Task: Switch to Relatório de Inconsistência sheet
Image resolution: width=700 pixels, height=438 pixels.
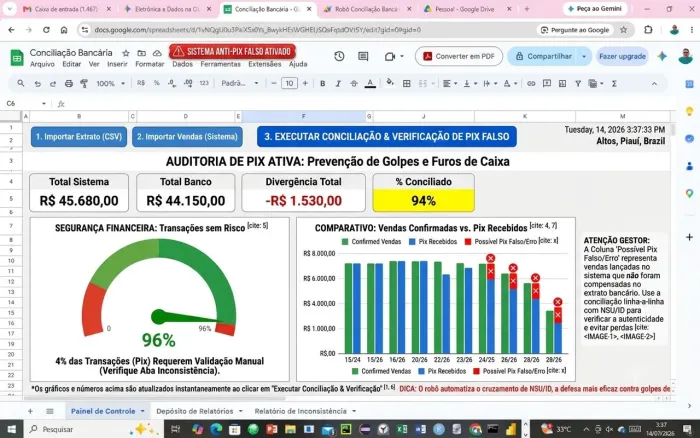Action: tap(300, 411)
